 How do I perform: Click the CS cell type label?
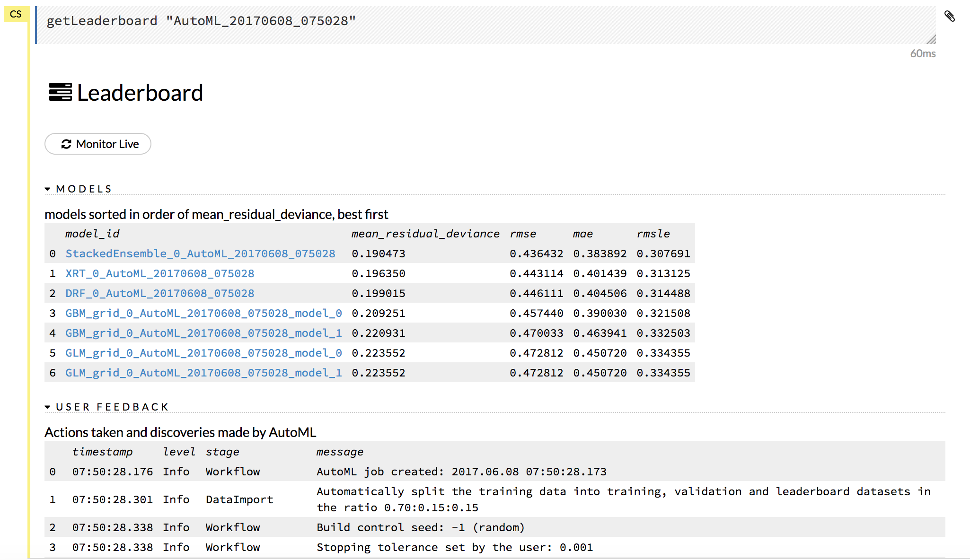pos(16,14)
